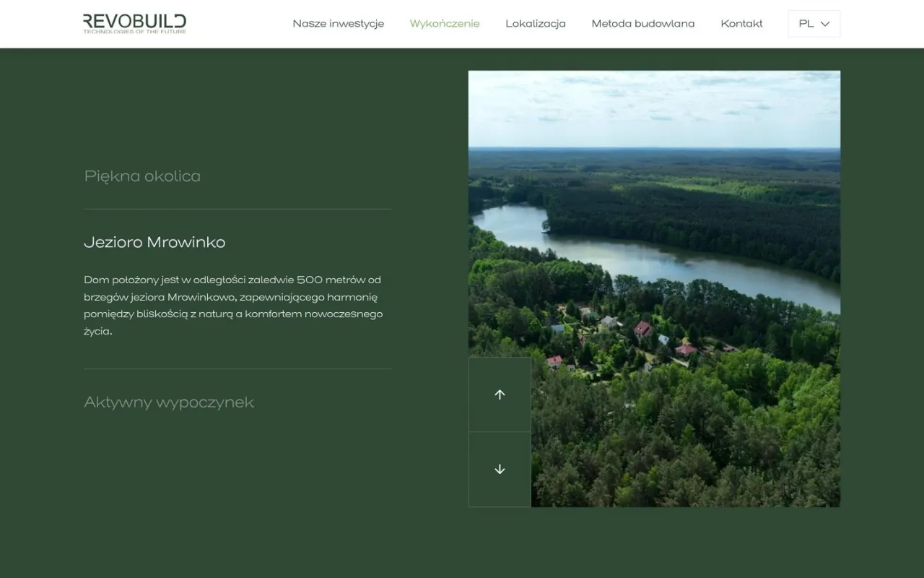The width and height of the screenshot is (924, 578).
Task: Select the Jezioro Mrowinko heading
Action: coord(154,242)
